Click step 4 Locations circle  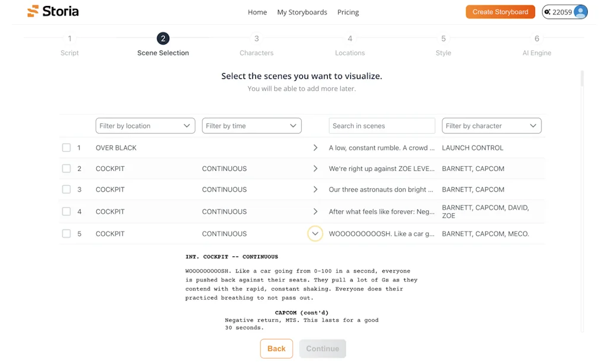pyautogui.click(x=350, y=38)
